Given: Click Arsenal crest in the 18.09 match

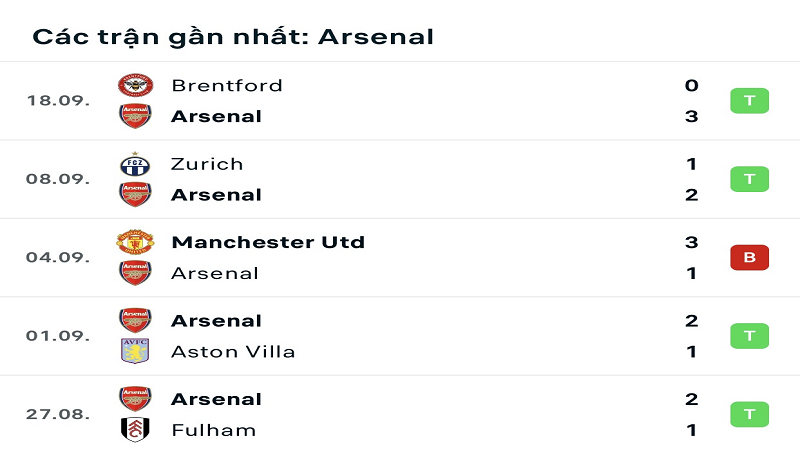Looking at the screenshot, I should click(x=135, y=116).
